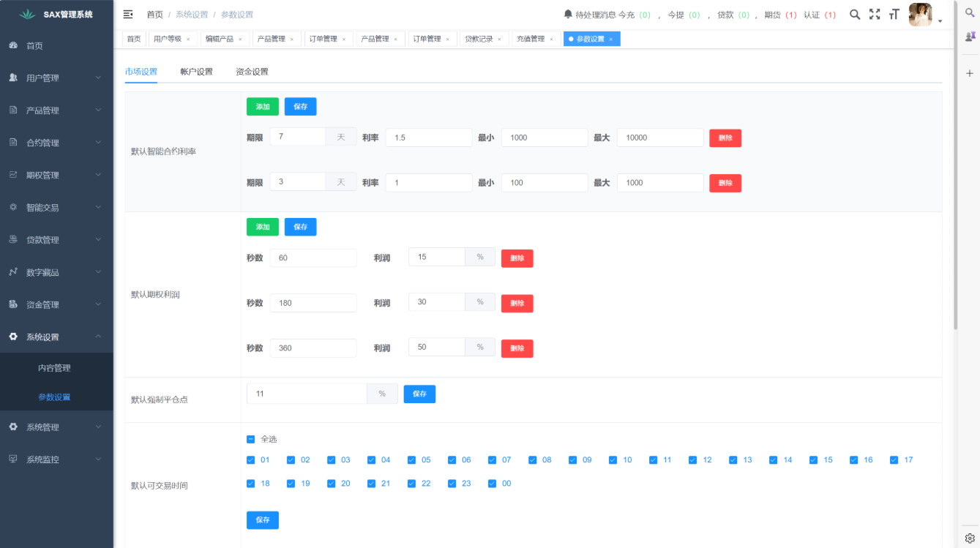Click 保存 next to forced liquidation point
Viewport: 980px width, 548px height.
click(x=419, y=394)
